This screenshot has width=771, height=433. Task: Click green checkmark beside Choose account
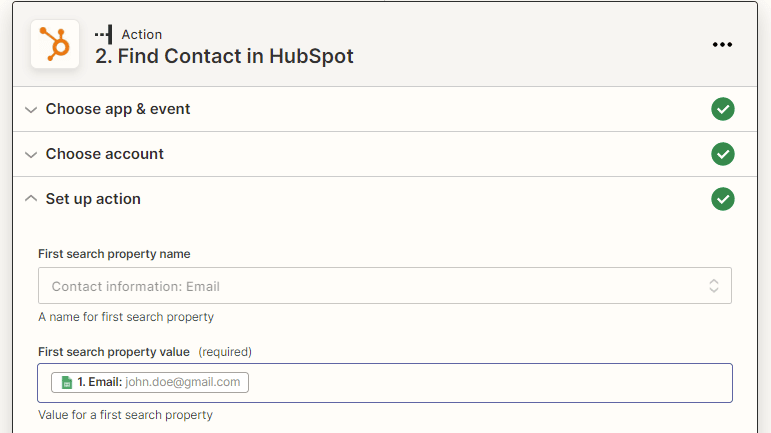[722, 154]
